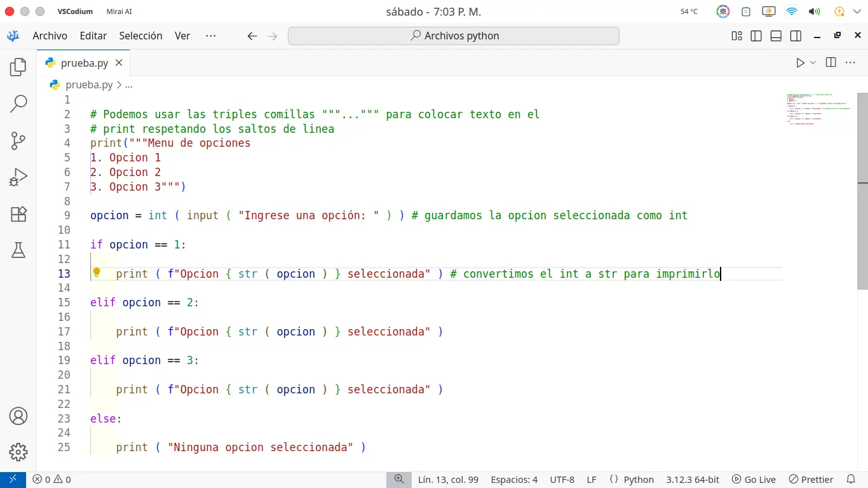Toggle the bottom panel visibility
Viewport: 868px width, 488px height.
pos(776,36)
